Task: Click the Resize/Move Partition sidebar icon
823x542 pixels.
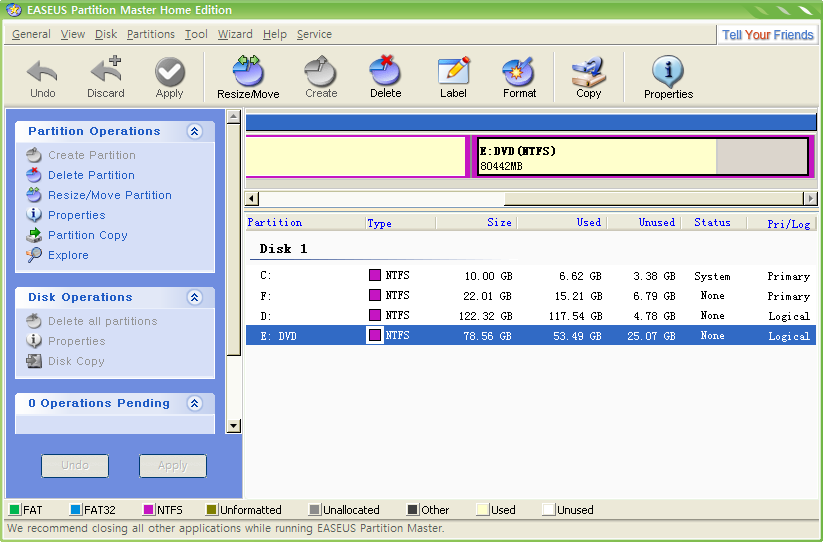Action: coord(34,195)
